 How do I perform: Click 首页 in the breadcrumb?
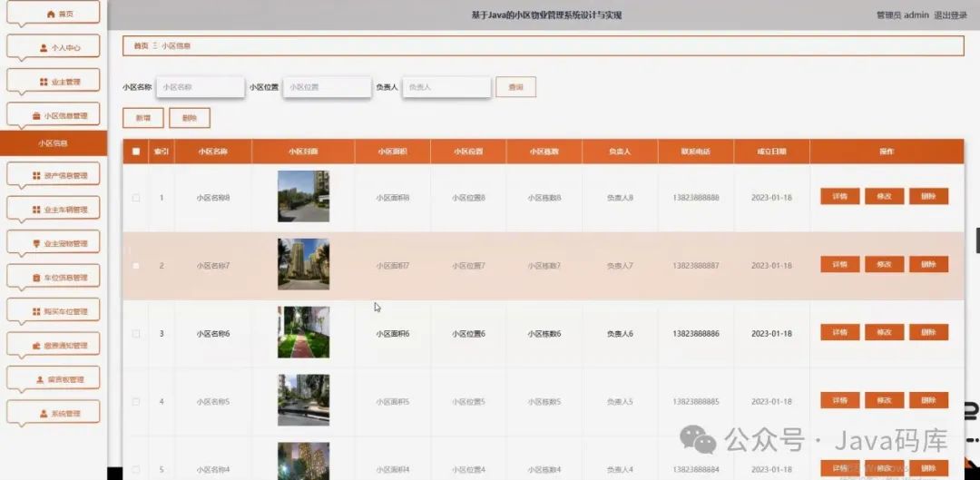tap(142, 45)
